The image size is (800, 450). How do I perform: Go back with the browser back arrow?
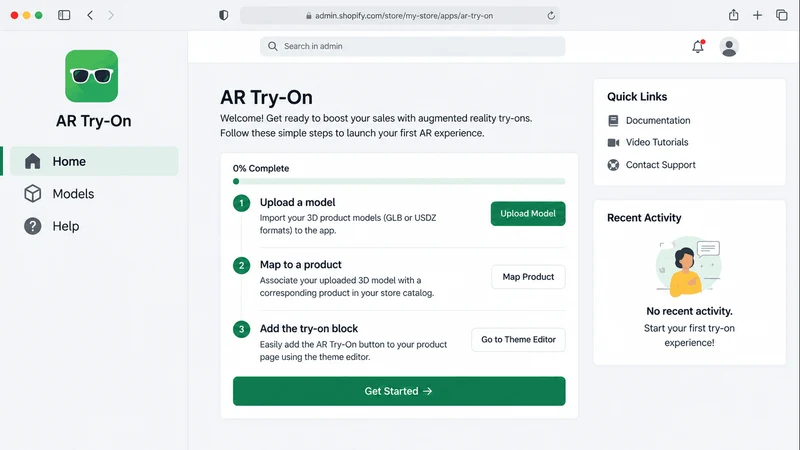90,15
